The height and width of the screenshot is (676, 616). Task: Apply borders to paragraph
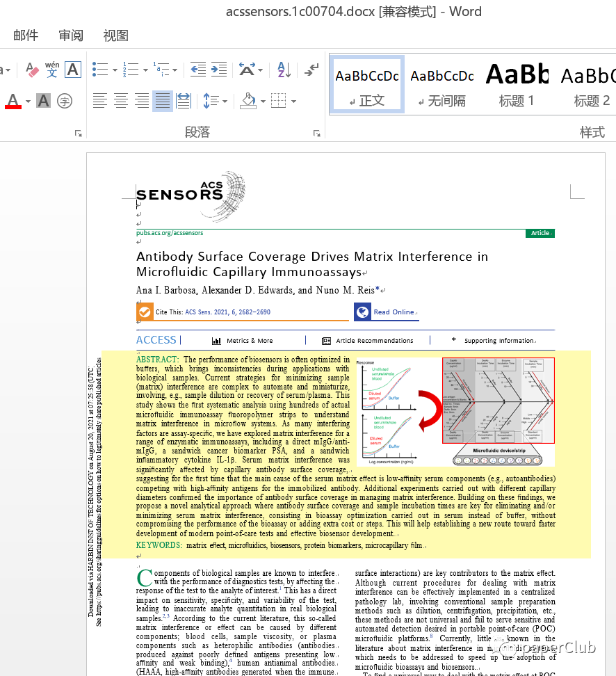pos(279,102)
